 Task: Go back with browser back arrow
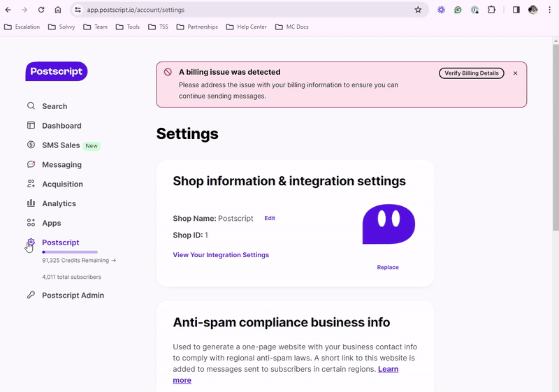click(x=8, y=10)
